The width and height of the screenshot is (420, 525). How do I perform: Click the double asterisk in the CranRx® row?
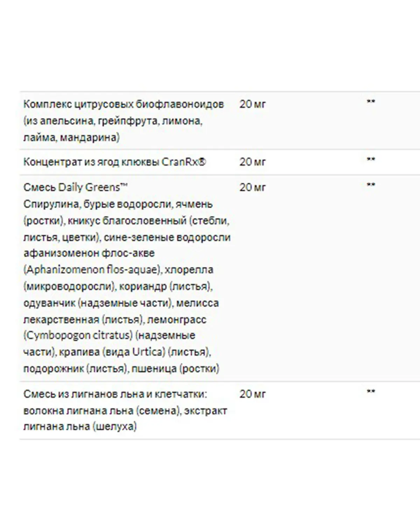pos(371,160)
